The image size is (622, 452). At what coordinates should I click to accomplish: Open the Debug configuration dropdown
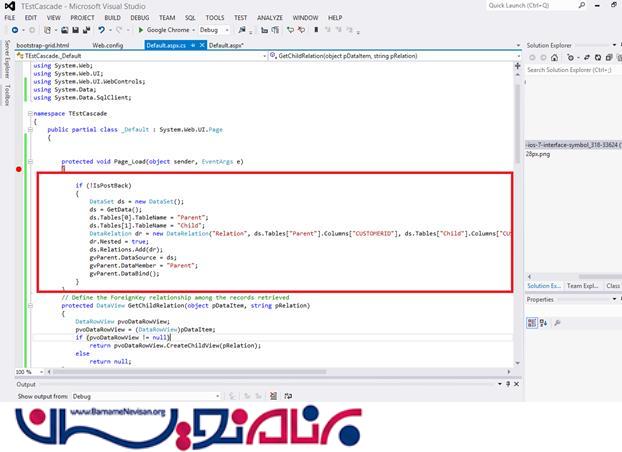(x=212, y=30)
